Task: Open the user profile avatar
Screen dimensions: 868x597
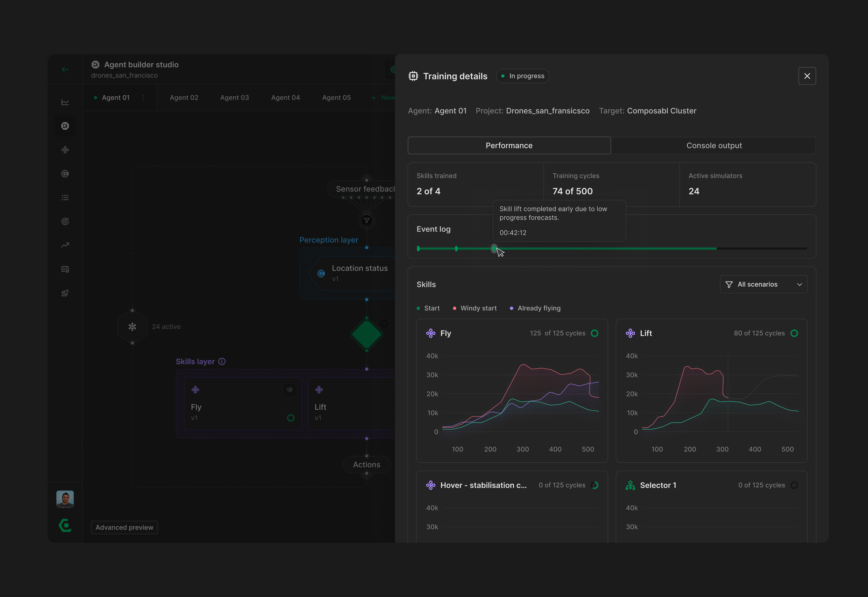Action: (65, 499)
